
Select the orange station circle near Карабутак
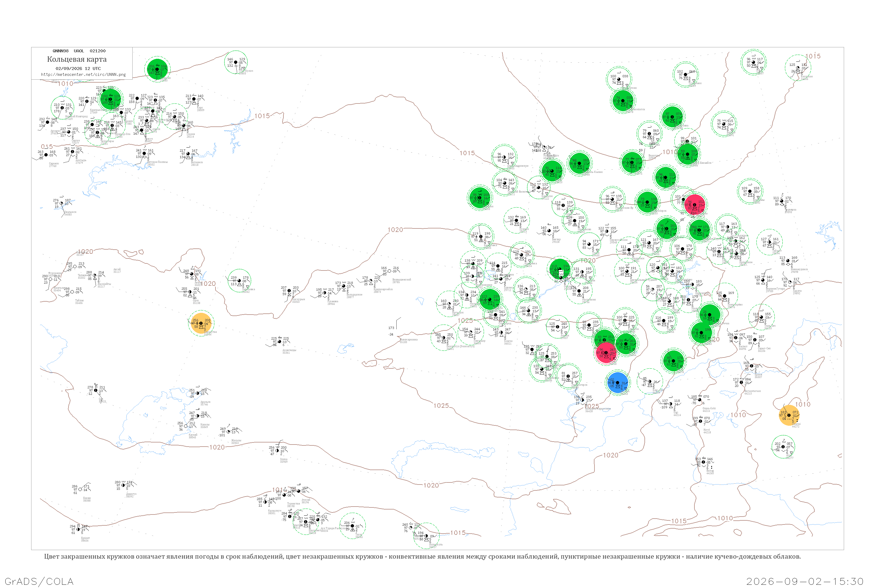(x=201, y=323)
